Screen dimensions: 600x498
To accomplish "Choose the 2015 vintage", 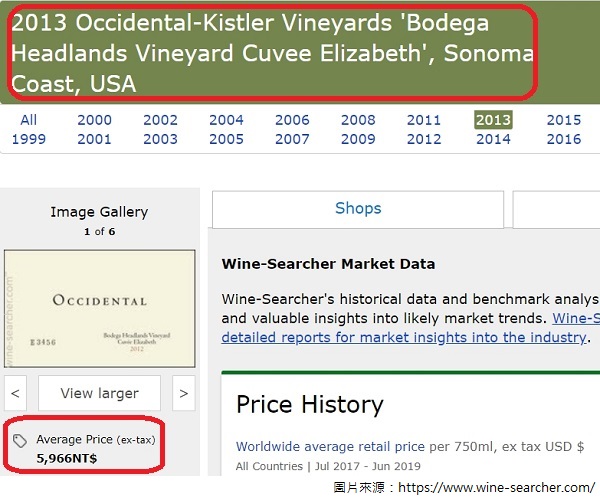I will [564, 120].
